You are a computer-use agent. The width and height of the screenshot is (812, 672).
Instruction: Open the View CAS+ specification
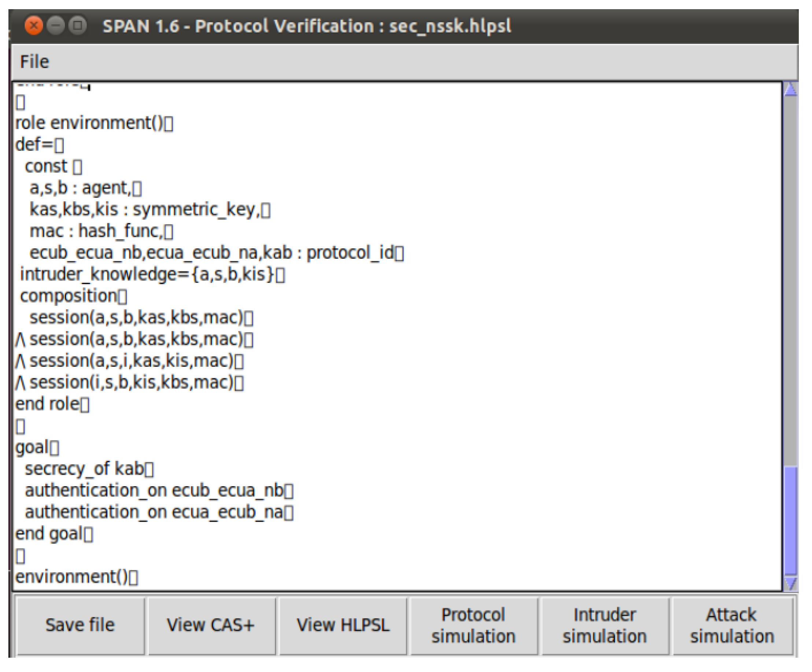[211, 625]
